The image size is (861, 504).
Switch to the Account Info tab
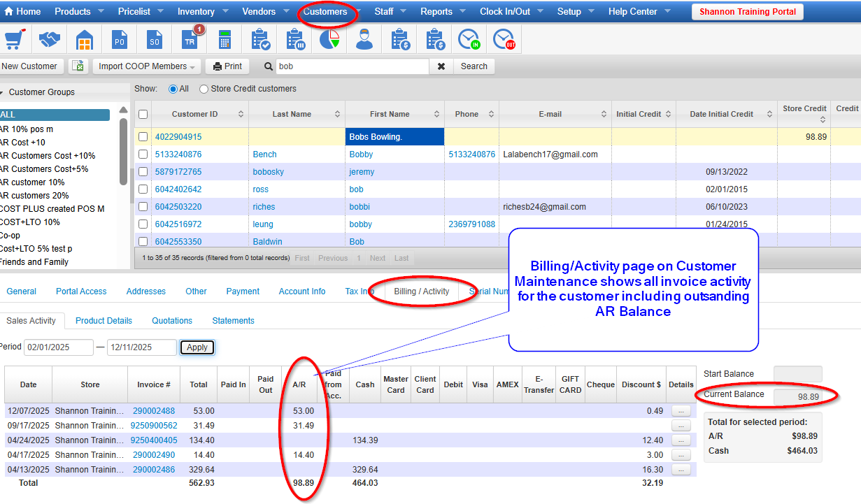click(x=302, y=291)
